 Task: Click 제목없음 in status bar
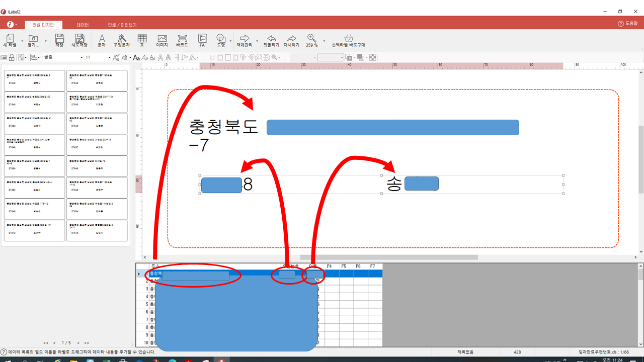tap(465, 352)
